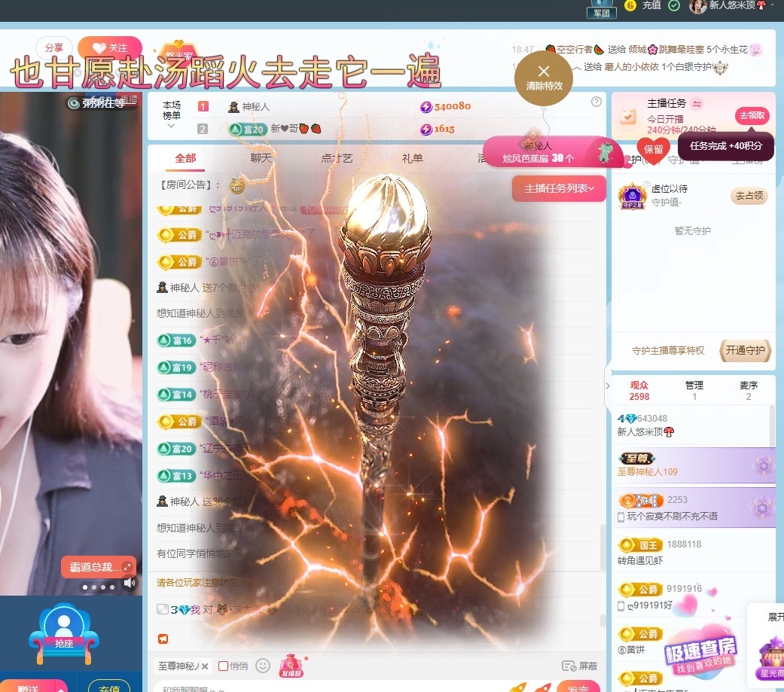The height and width of the screenshot is (692, 784).
Task: Click the 守护之星 guardian badge icon
Action: pyautogui.click(x=632, y=196)
